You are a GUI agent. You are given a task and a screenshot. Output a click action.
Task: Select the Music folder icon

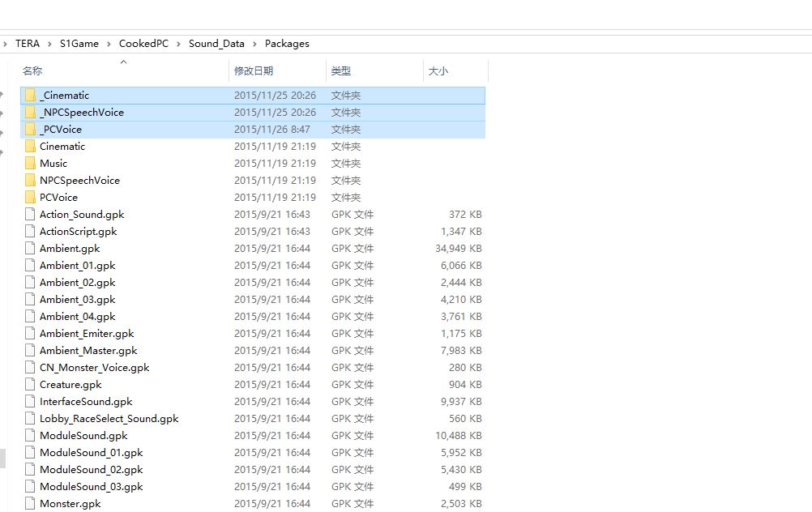tap(30, 164)
